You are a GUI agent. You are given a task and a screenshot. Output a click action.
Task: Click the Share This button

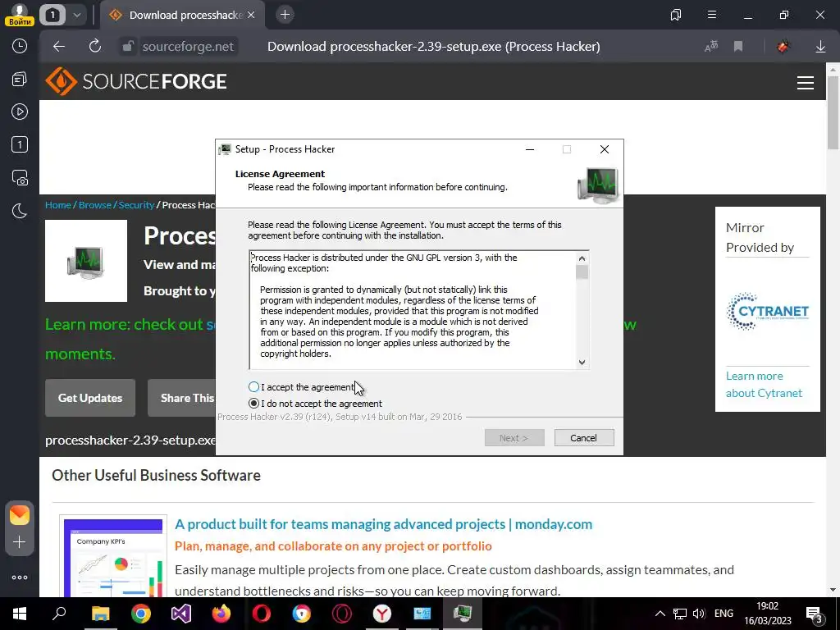point(182,398)
